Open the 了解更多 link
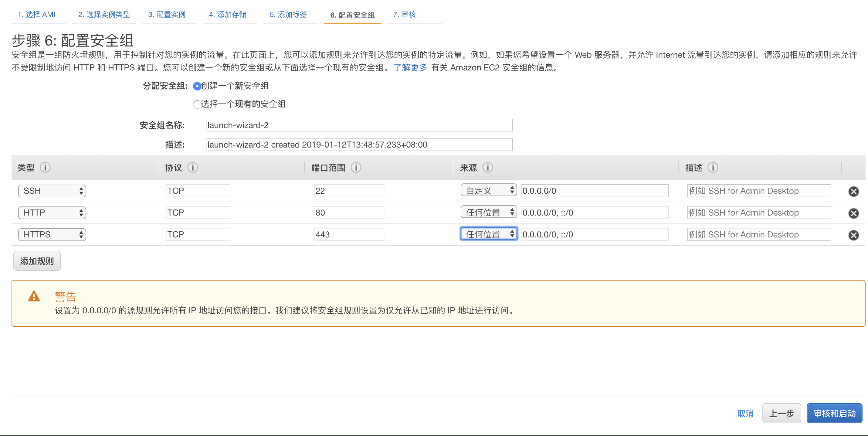868x436 pixels. click(410, 67)
